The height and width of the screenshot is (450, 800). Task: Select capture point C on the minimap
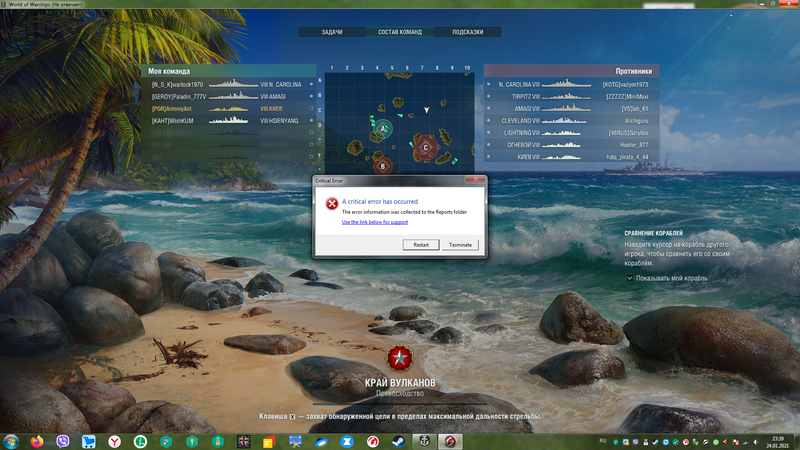pos(426,147)
